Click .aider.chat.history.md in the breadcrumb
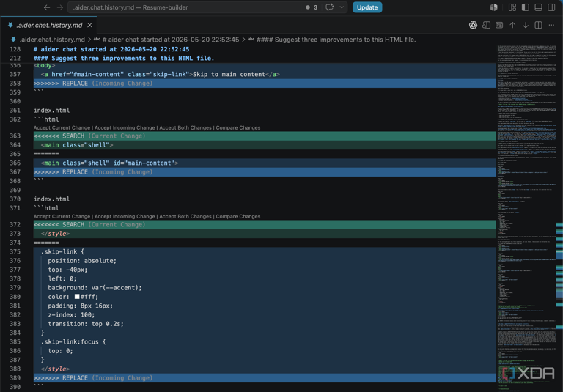 tap(52, 40)
